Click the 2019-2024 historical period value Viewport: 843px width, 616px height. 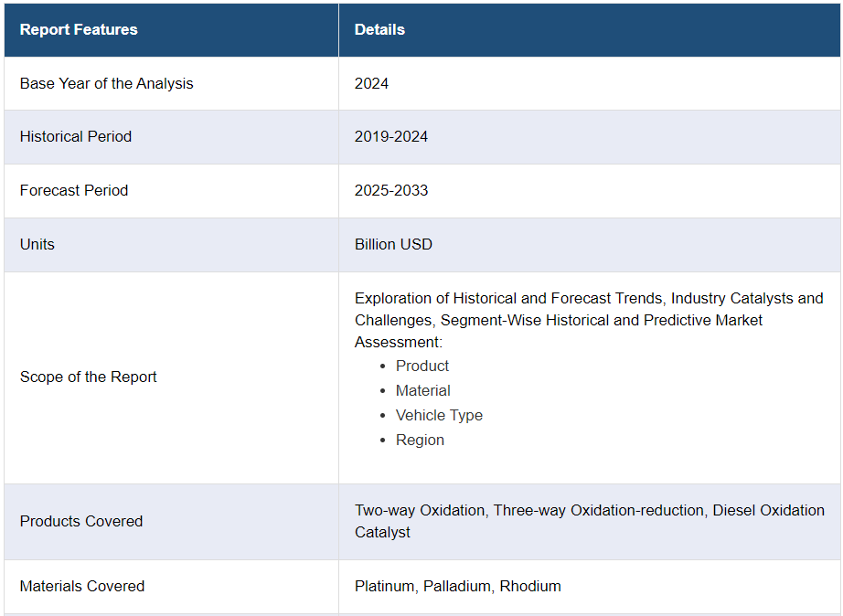click(391, 136)
